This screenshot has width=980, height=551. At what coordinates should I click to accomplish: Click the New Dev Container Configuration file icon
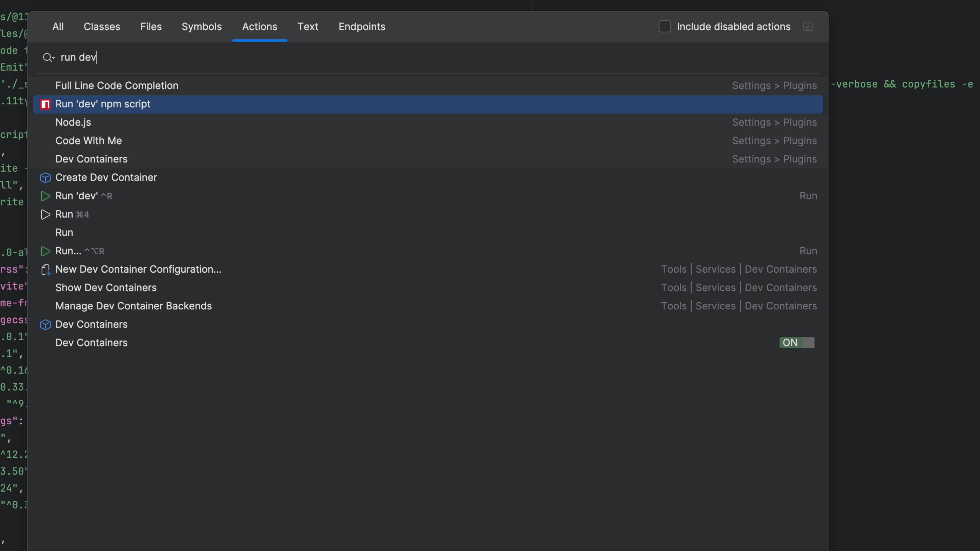pyautogui.click(x=46, y=270)
